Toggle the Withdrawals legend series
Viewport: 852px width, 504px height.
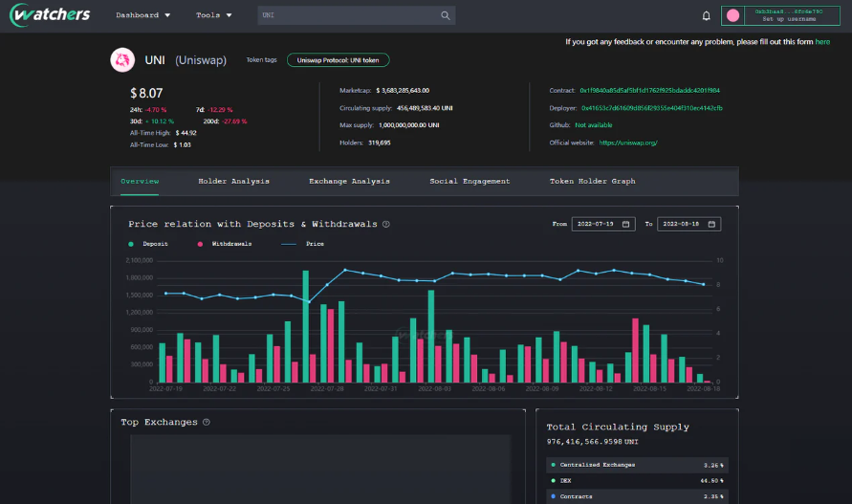click(x=225, y=244)
